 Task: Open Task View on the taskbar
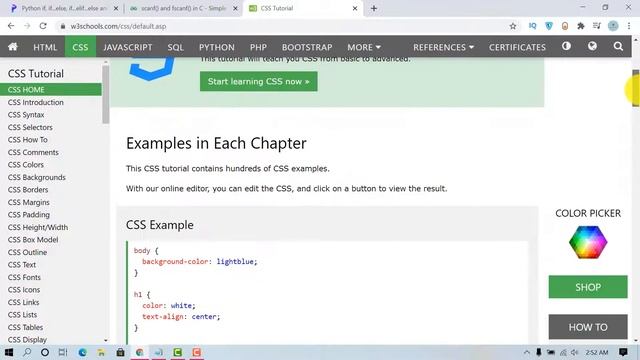(62, 352)
